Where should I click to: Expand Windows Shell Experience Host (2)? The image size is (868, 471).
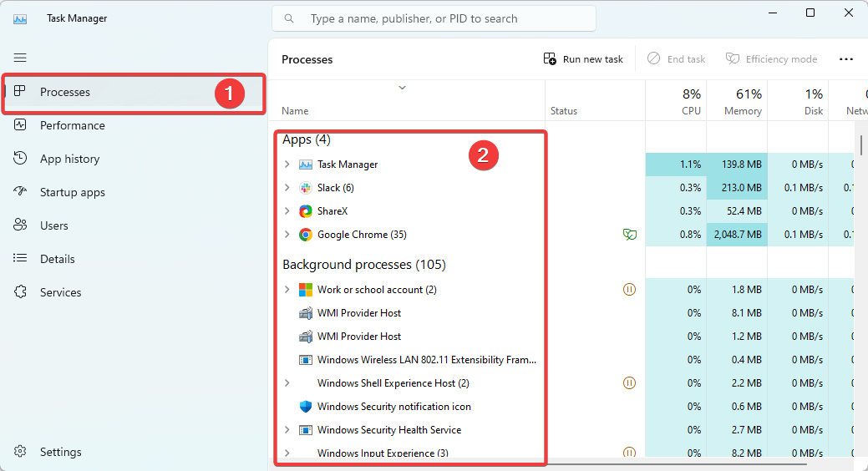[287, 383]
